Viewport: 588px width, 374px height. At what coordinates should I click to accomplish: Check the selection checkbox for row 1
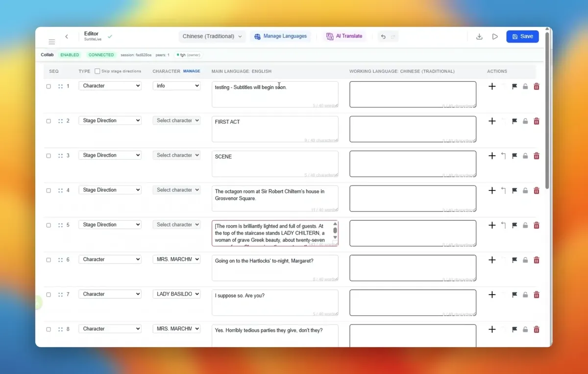point(49,86)
